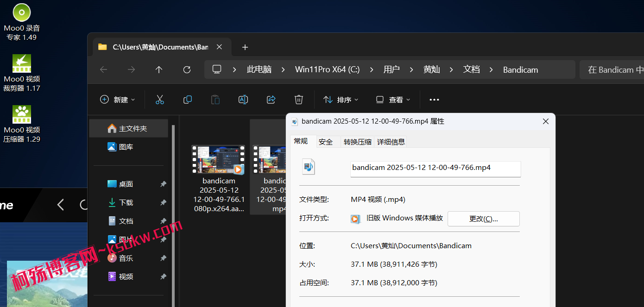This screenshot has height=307, width=644.
Task: Select 文档 in navigation pane
Action: click(128, 221)
